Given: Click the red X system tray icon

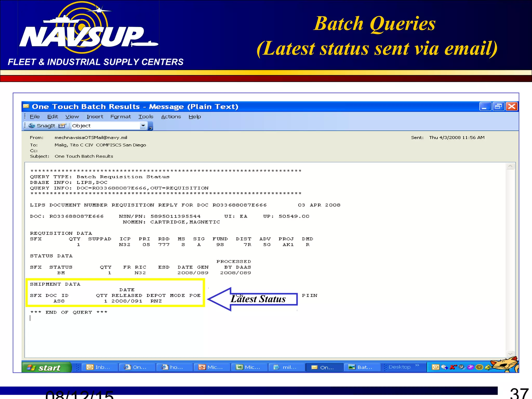Looking at the screenshot, I should point(453,367).
